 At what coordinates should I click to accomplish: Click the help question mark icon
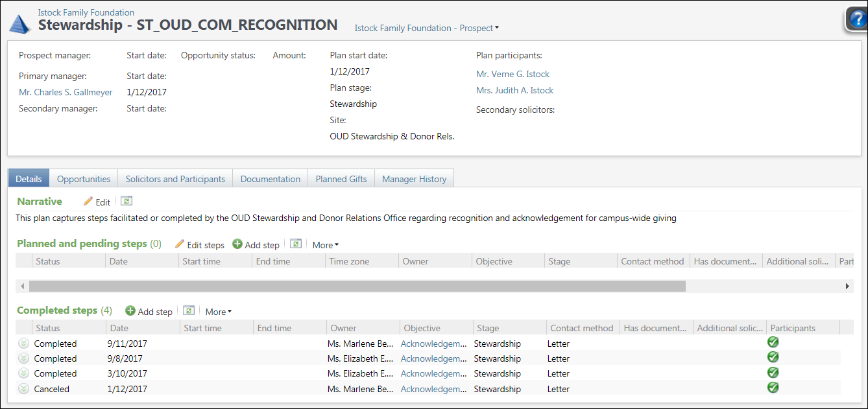coord(856,19)
